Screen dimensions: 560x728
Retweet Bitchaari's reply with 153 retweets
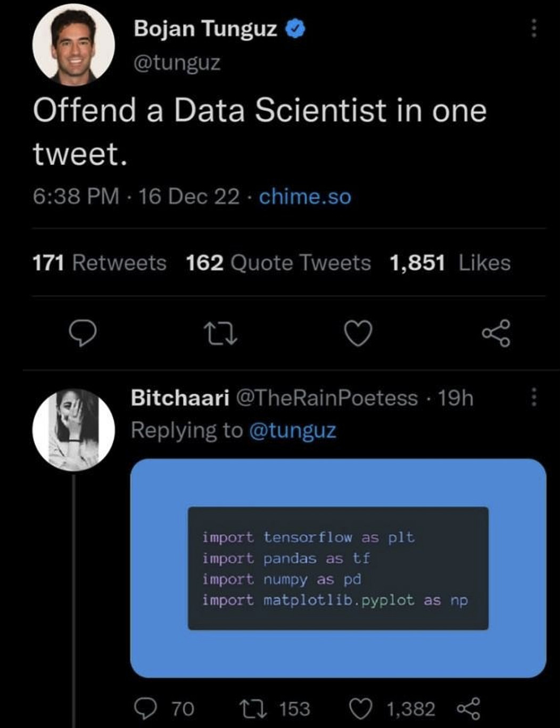click(248, 708)
